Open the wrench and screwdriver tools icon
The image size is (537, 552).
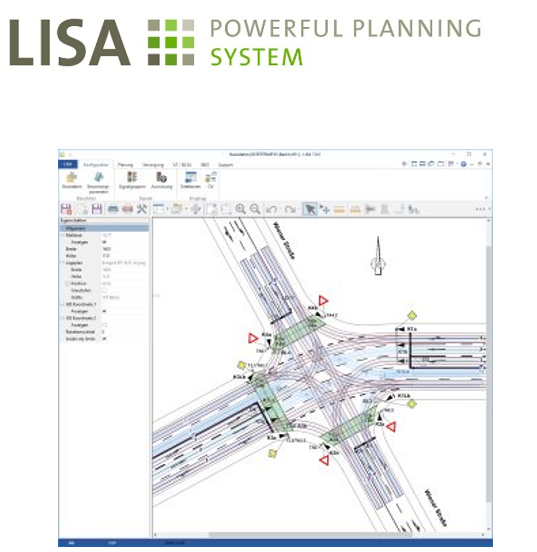142,209
